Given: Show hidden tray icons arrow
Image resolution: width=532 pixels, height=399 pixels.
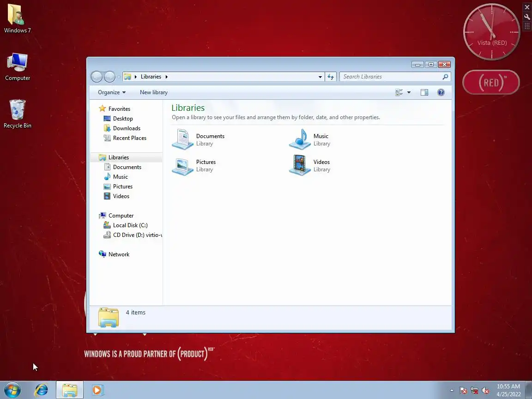Looking at the screenshot, I should coord(452,391).
